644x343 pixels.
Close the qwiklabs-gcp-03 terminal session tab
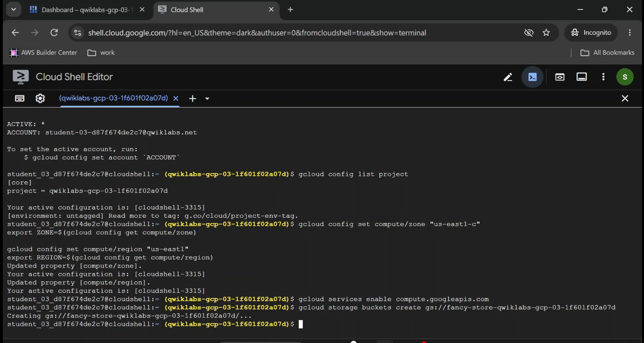(176, 98)
